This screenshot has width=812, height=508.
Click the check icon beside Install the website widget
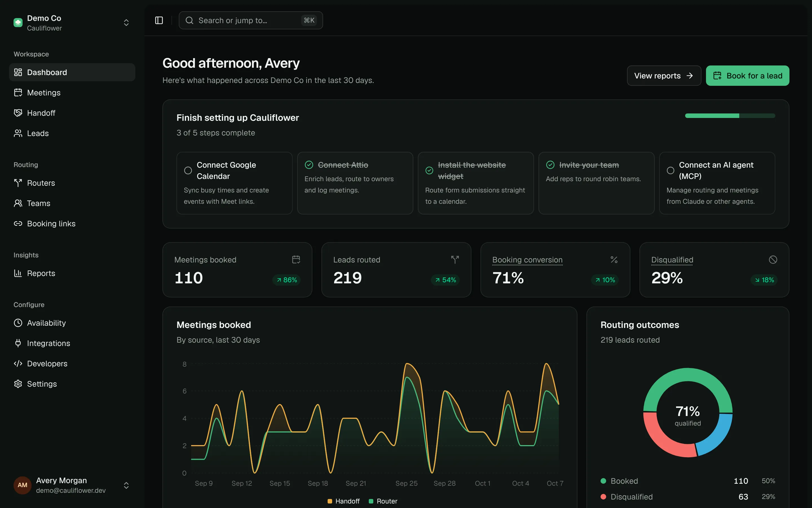point(429,170)
